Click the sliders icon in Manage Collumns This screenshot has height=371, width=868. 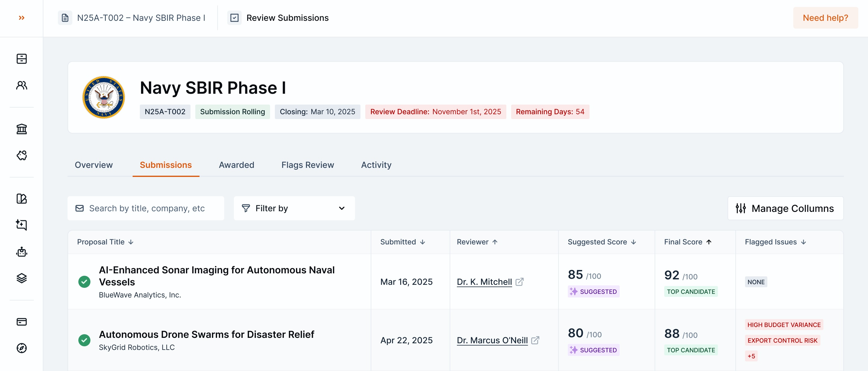click(x=741, y=208)
